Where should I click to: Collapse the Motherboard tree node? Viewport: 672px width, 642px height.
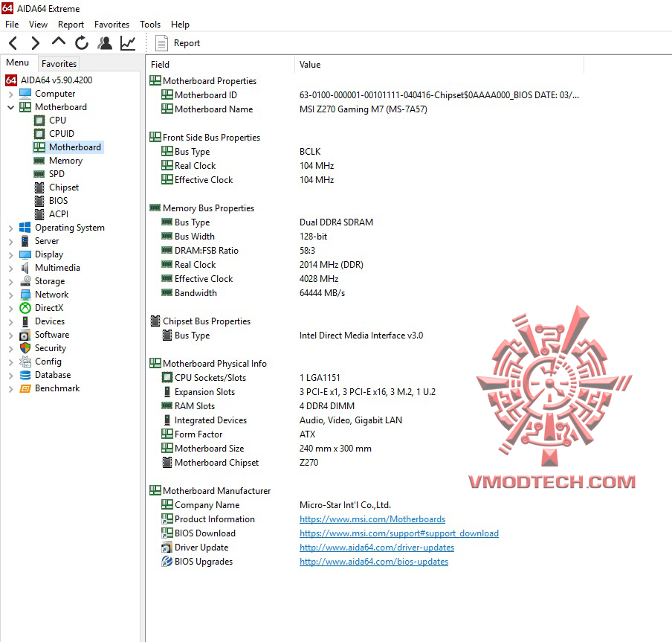tap(10, 107)
